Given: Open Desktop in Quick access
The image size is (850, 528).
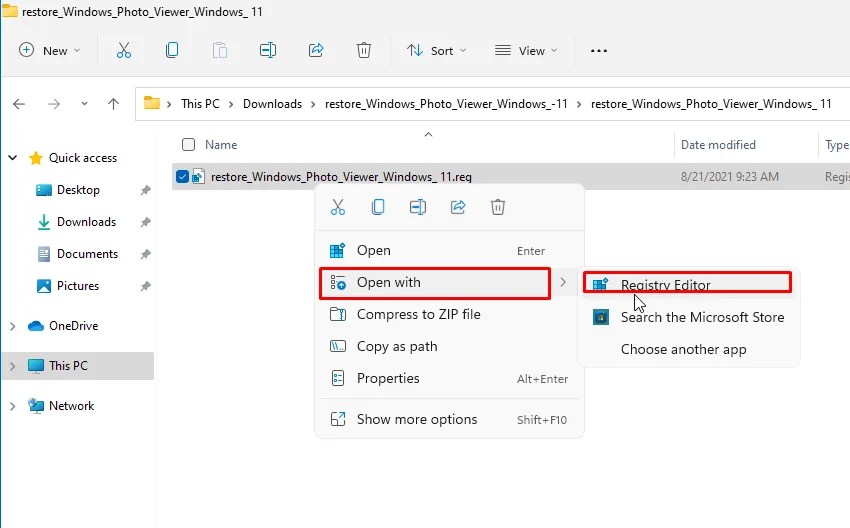Looking at the screenshot, I should click(x=78, y=190).
